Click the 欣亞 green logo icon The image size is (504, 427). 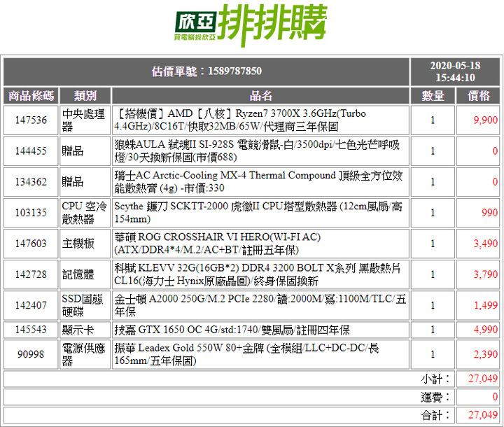tap(195, 26)
